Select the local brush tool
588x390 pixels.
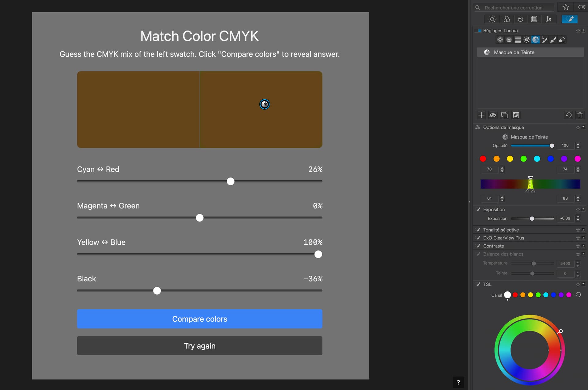(553, 40)
